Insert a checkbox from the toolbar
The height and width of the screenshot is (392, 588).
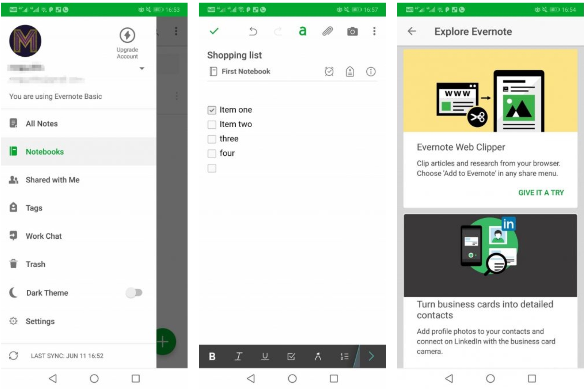click(x=291, y=357)
